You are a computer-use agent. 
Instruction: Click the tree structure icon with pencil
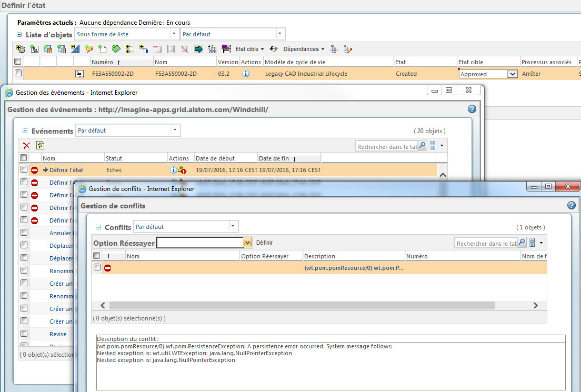point(347,49)
